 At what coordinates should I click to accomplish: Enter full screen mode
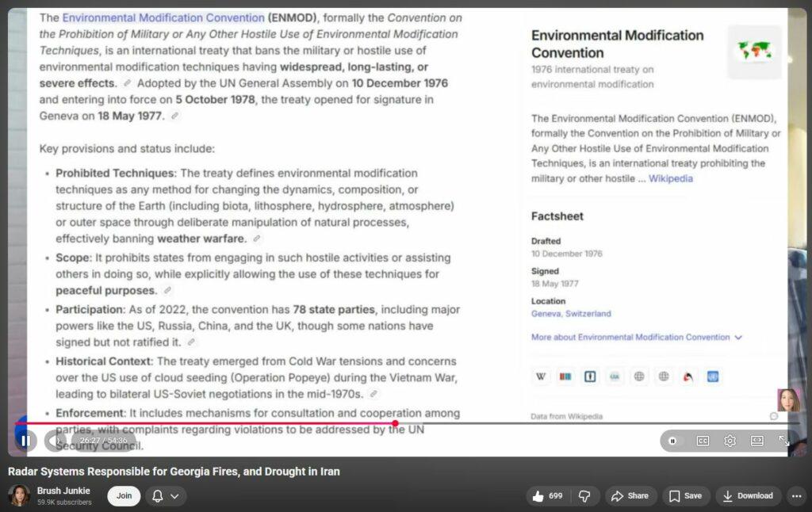784,441
